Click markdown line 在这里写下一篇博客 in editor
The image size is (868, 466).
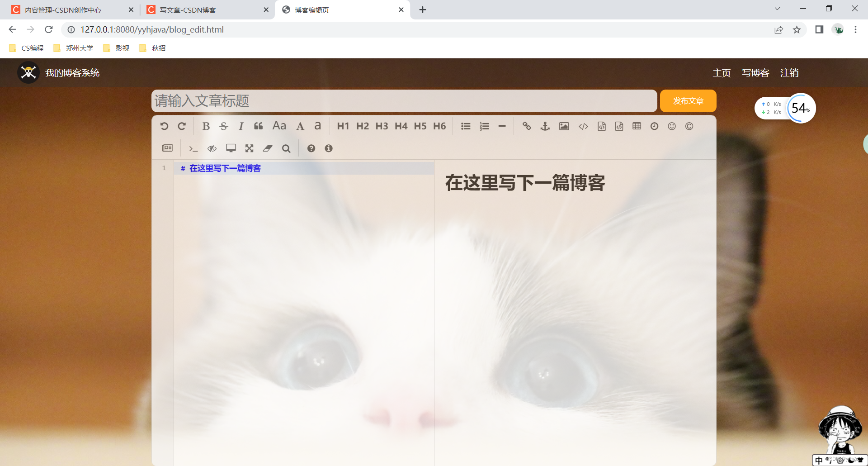(x=225, y=168)
